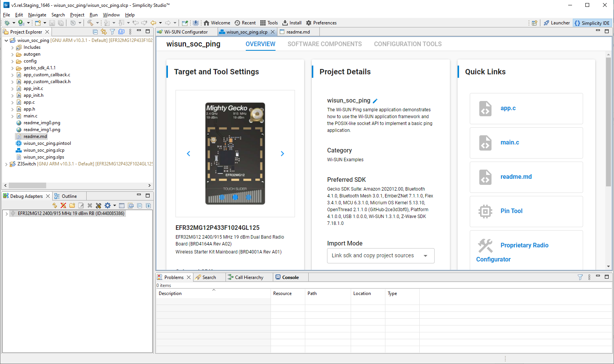Select the Collapse All icon in Project Explorer

(x=95, y=32)
